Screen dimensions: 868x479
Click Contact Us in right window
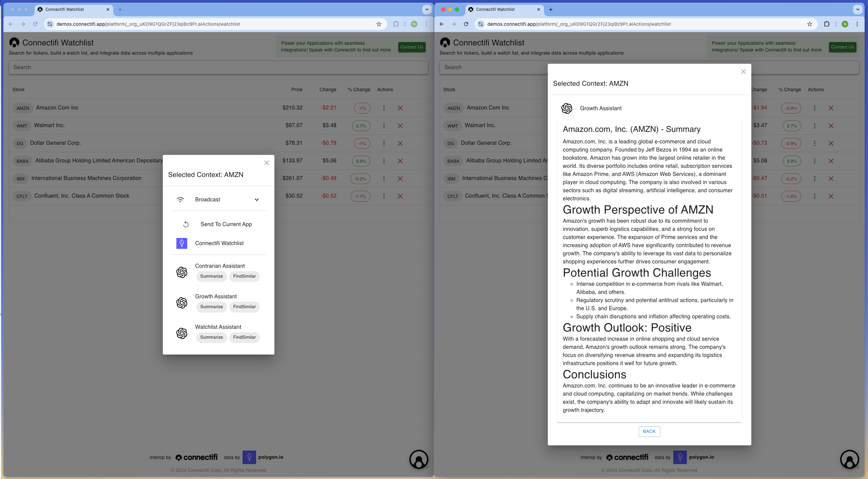pyautogui.click(x=843, y=47)
